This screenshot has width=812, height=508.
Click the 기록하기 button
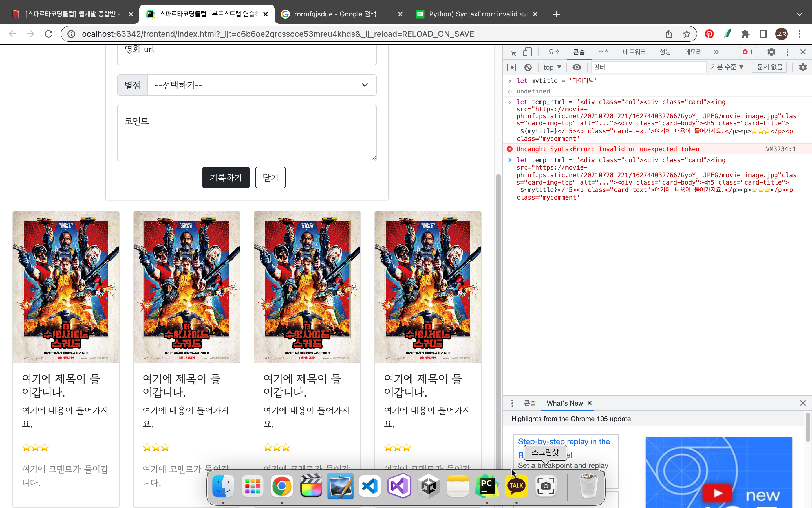tap(226, 178)
